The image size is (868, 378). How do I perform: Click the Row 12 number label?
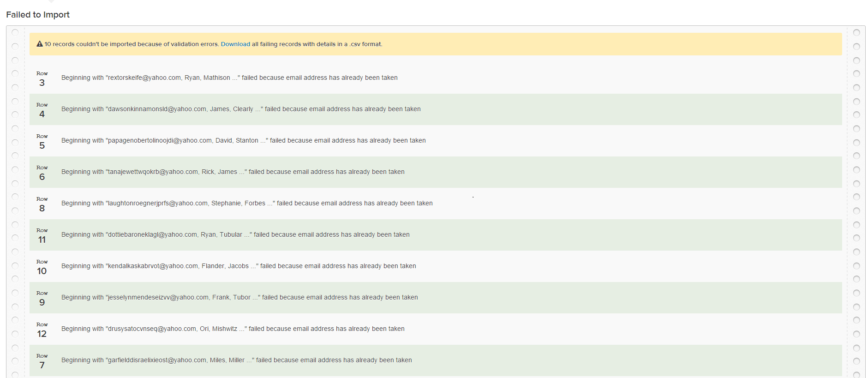click(x=42, y=330)
